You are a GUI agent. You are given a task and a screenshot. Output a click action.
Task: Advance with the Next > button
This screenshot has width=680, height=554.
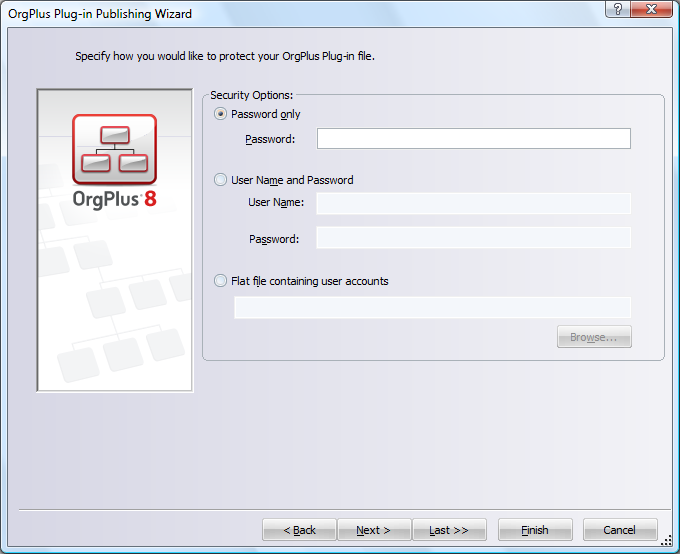[374, 530]
